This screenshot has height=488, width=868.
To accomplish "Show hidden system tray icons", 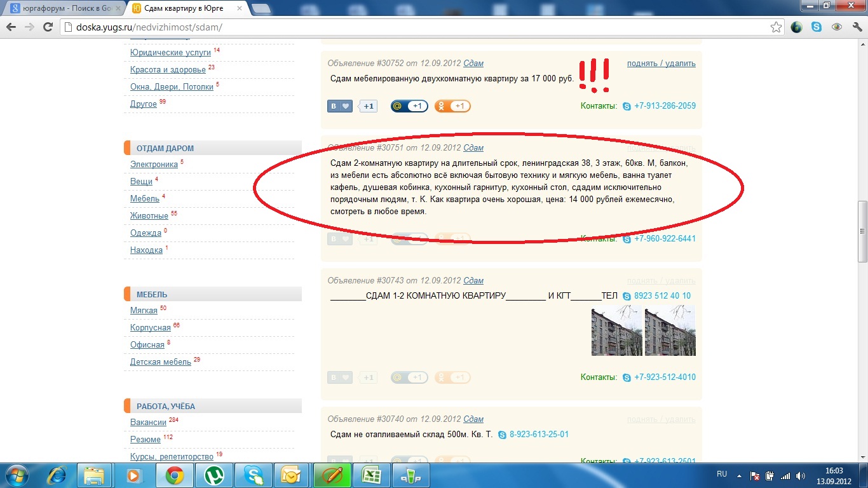I will [x=739, y=475].
